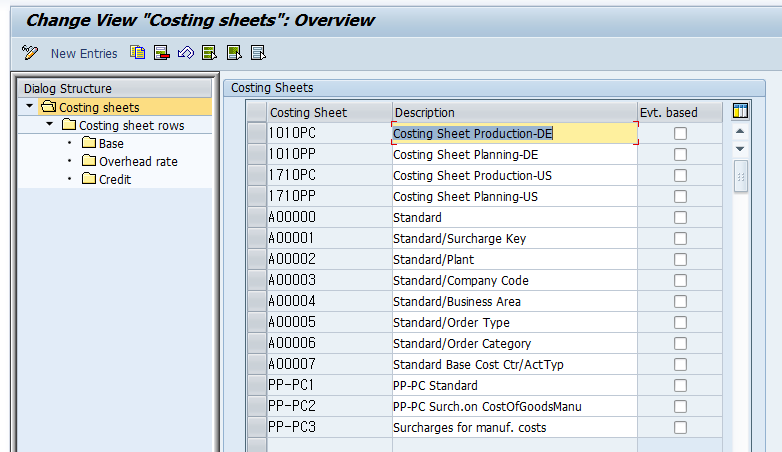Image resolution: width=782 pixels, height=452 pixels.
Task: Click description field Costing Sheet Planning-US
Action: [x=515, y=196]
